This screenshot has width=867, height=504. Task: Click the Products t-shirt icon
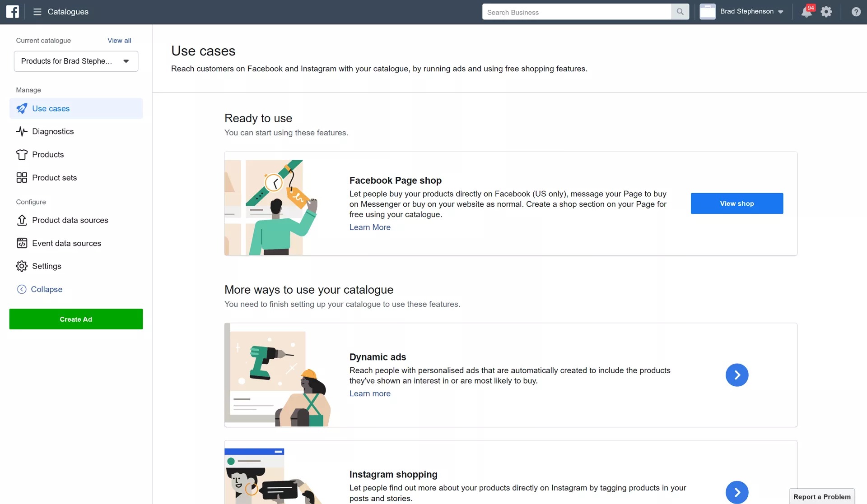(22, 154)
